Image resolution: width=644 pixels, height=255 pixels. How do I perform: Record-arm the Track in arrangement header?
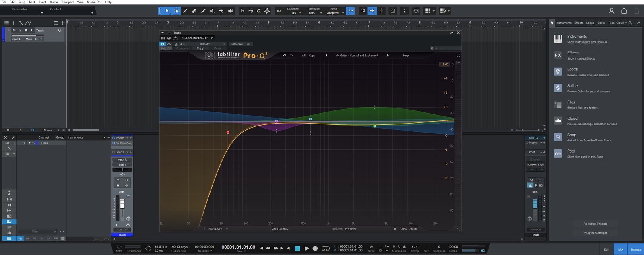tap(26, 30)
